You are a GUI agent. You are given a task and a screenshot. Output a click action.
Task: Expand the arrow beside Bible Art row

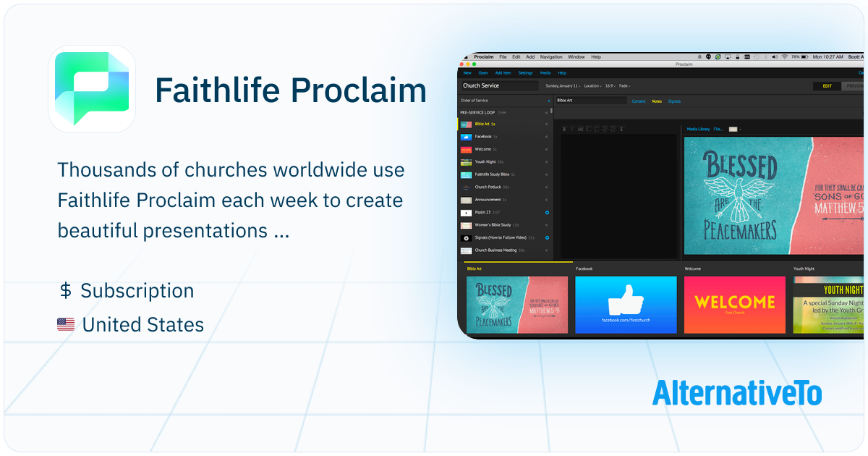click(x=546, y=124)
